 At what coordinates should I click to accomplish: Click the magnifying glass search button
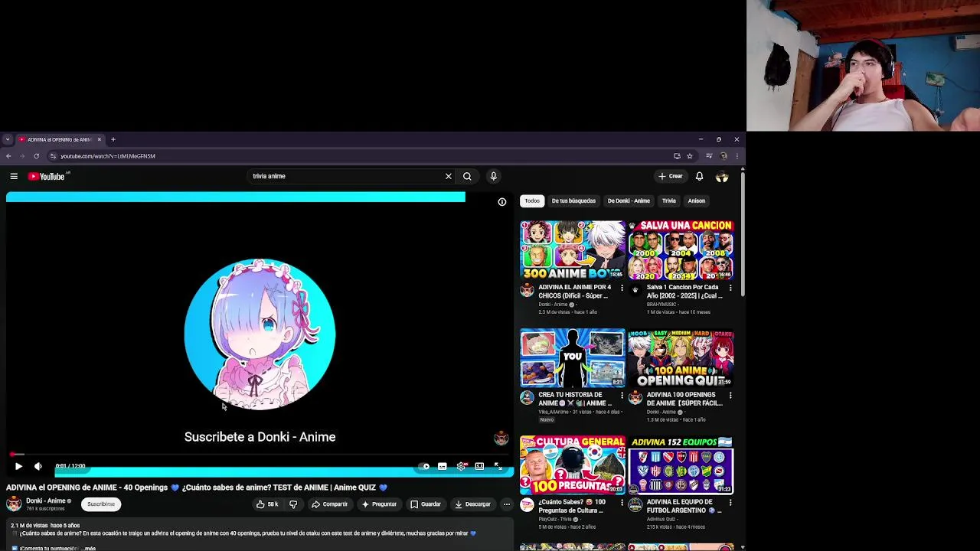click(467, 176)
